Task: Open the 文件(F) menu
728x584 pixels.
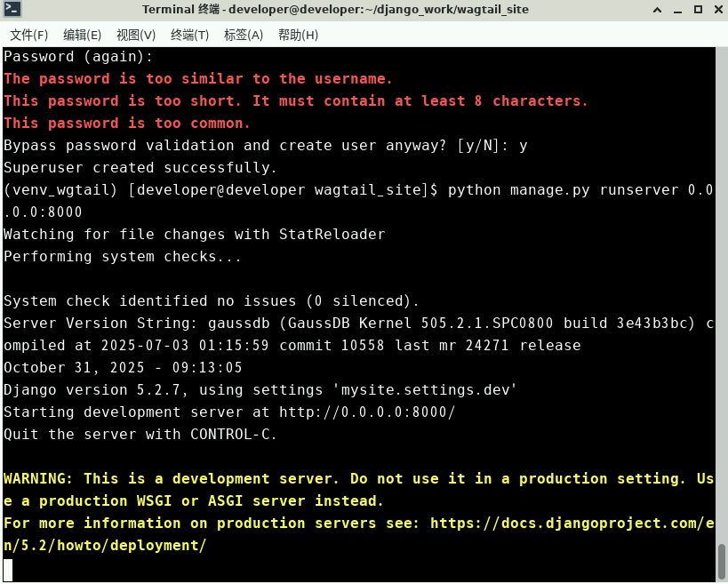Action: [x=28, y=35]
